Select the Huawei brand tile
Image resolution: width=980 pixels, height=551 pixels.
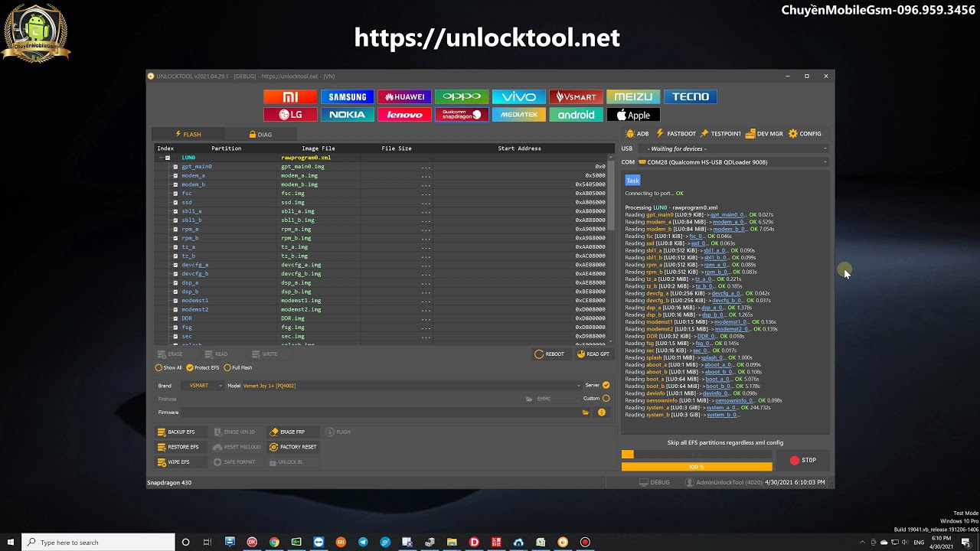[x=404, y=96]
